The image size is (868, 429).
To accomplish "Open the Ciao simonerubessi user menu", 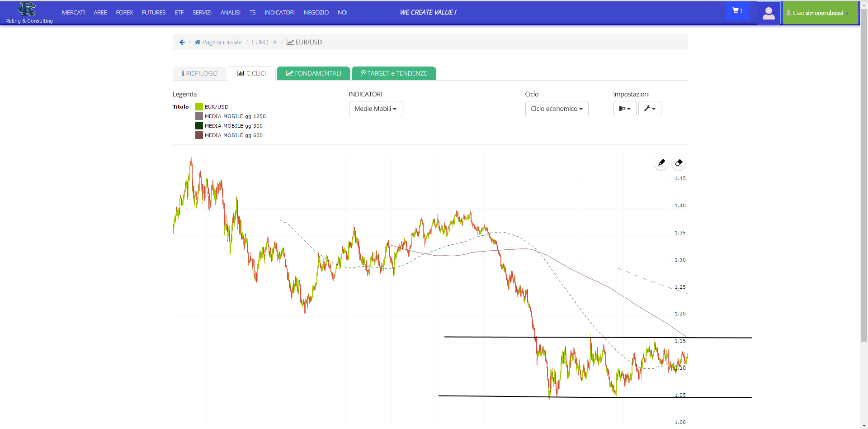I will click(820, 13).
